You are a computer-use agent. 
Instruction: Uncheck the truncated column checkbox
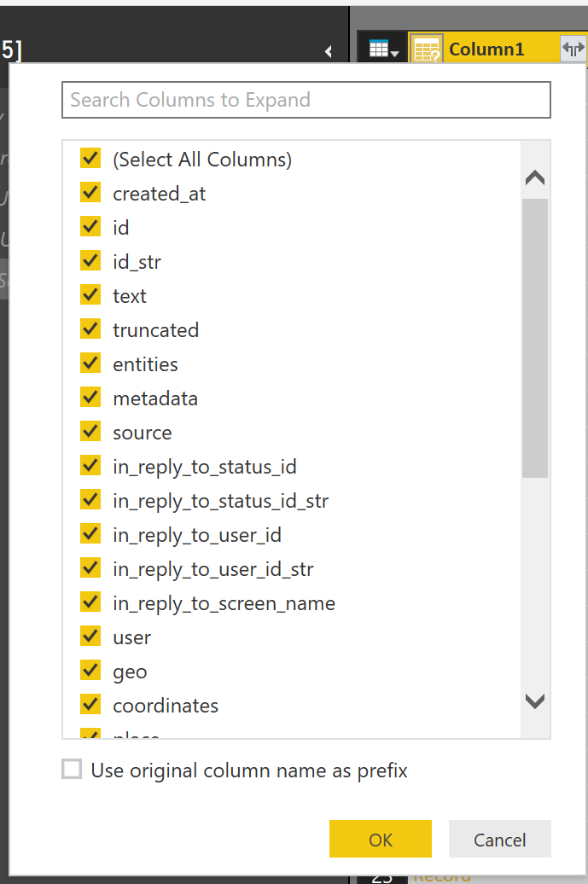90,329
